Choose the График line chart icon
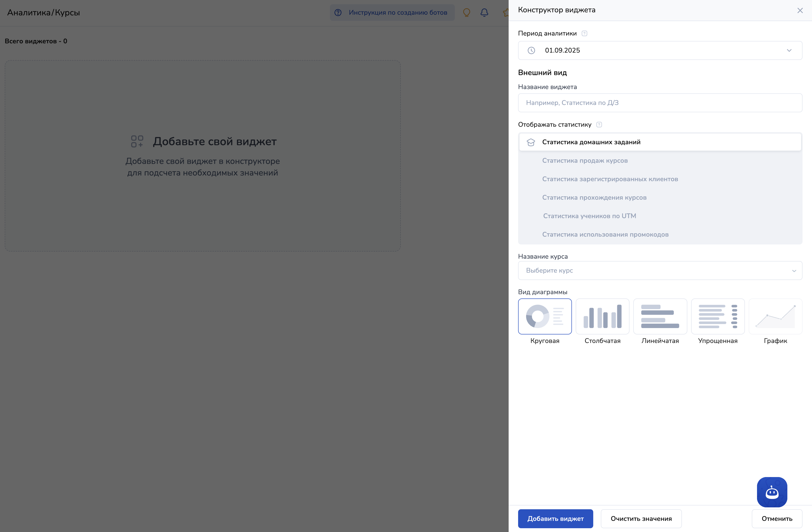 tap(775, 316)
